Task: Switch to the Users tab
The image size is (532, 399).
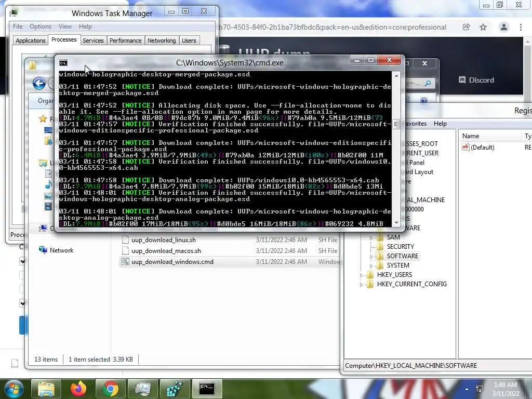Action: (189, 41)
